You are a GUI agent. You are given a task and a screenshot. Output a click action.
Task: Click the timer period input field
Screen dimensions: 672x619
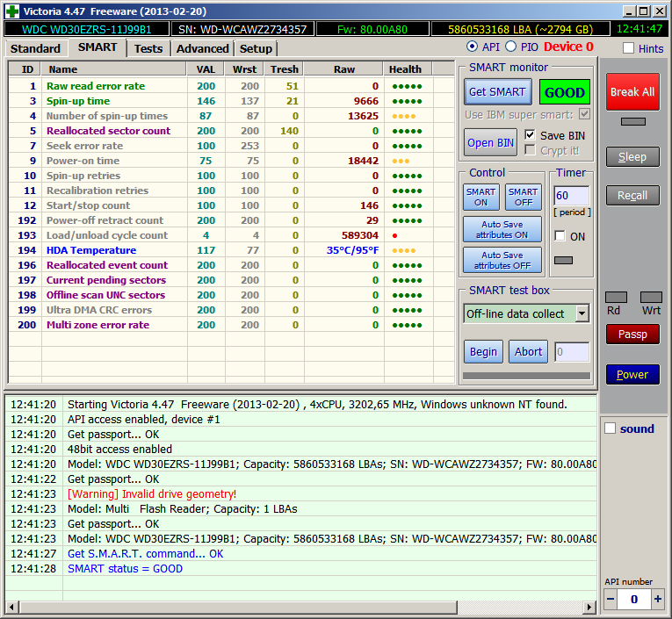click(571, 196)
